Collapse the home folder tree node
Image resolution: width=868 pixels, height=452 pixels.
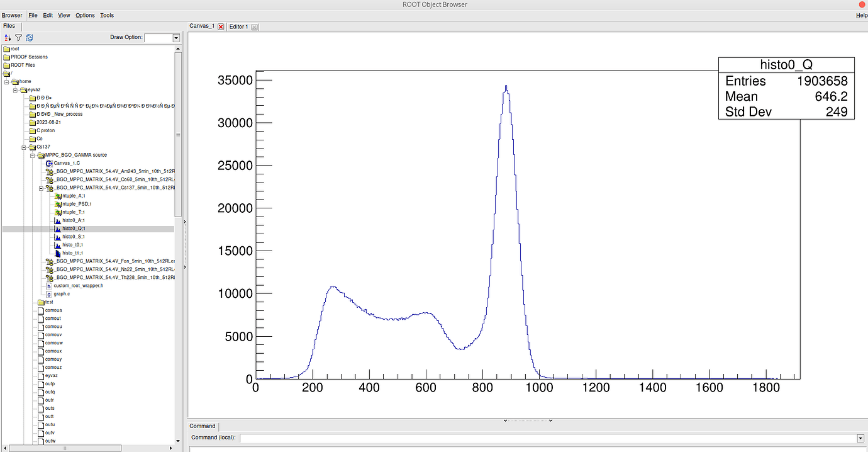[x=6, y=81]
